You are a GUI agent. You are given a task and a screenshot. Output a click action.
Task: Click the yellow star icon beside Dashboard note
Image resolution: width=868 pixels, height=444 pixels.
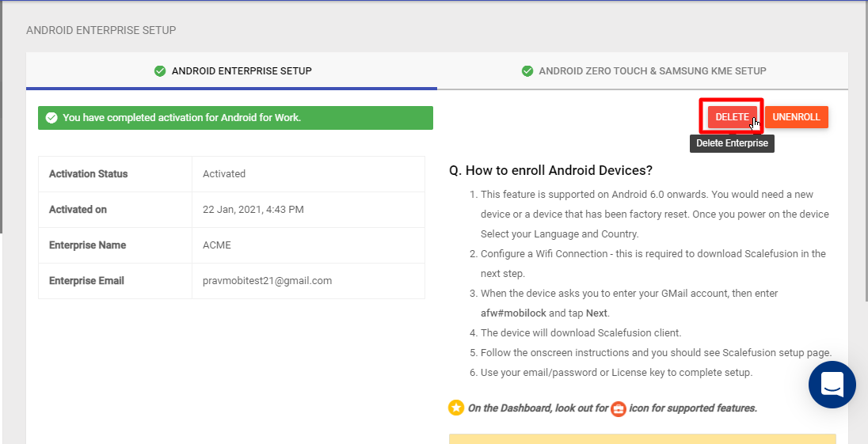tap(456, 408)
